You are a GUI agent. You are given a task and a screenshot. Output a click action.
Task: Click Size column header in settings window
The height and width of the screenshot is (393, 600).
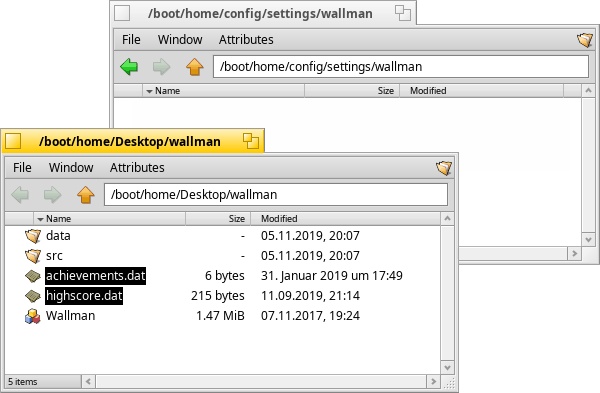click(x=352, y=91)
